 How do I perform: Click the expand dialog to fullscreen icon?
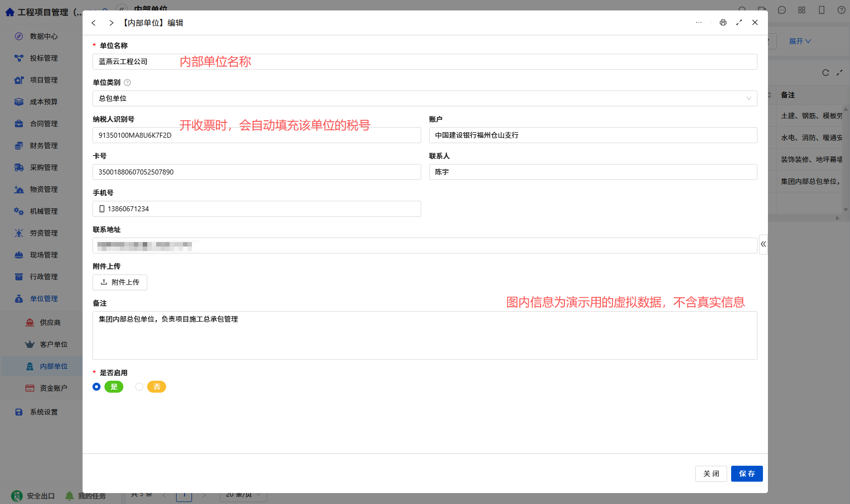pyautogui.click(x=739, y=22)
